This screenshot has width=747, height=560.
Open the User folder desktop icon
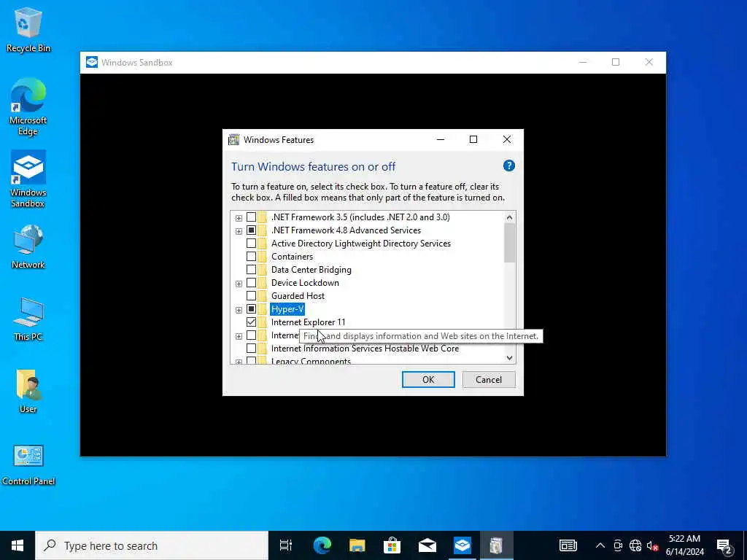pyautogui.click(x=28, y=391)
